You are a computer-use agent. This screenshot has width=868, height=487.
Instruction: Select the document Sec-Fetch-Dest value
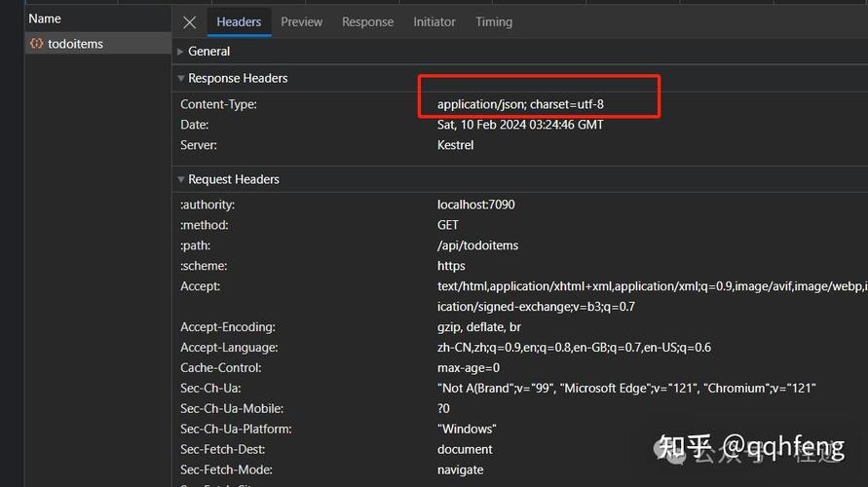click(465, 449)
